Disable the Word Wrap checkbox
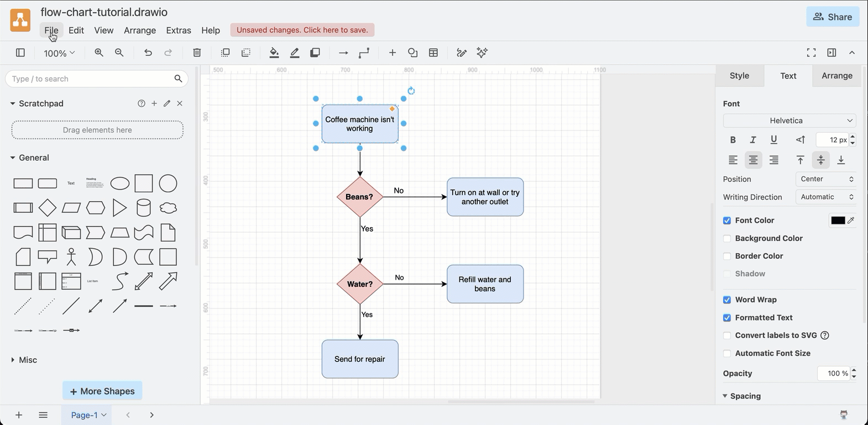Screen dimensions: 868x425 [x=727, y=300]
